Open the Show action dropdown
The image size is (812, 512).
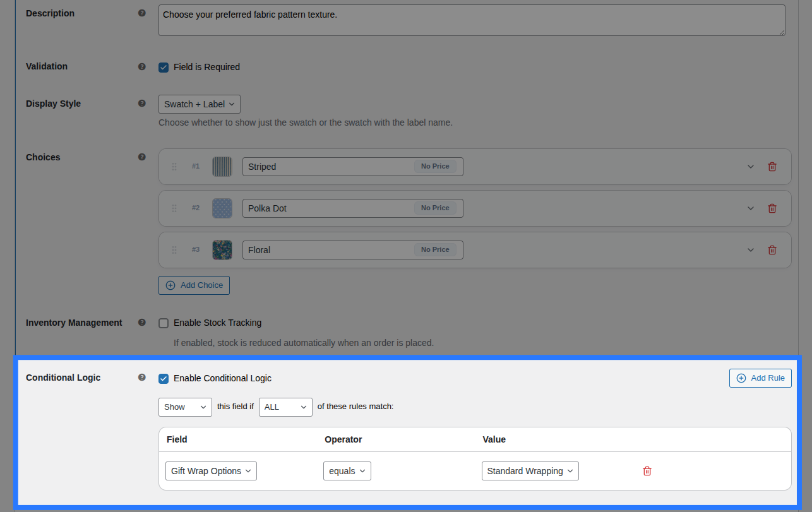coord(185,407)
